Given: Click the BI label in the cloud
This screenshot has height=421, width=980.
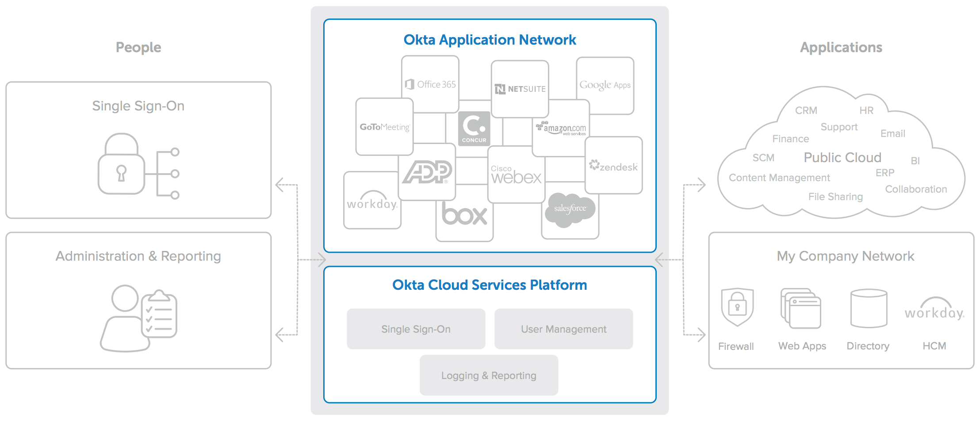Looking at the screenshot, I should click(915, 161).
